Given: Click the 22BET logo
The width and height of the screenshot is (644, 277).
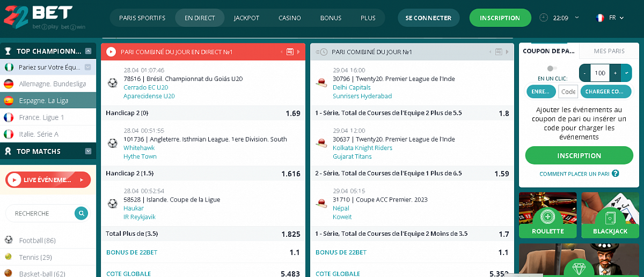Looking at the screenshot, I should click(x=45, y=17).
